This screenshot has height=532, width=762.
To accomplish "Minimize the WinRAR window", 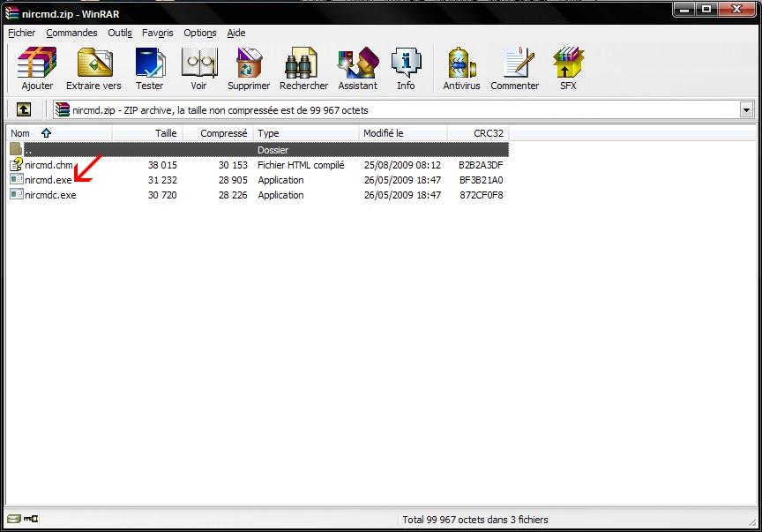I will [684, 9].
